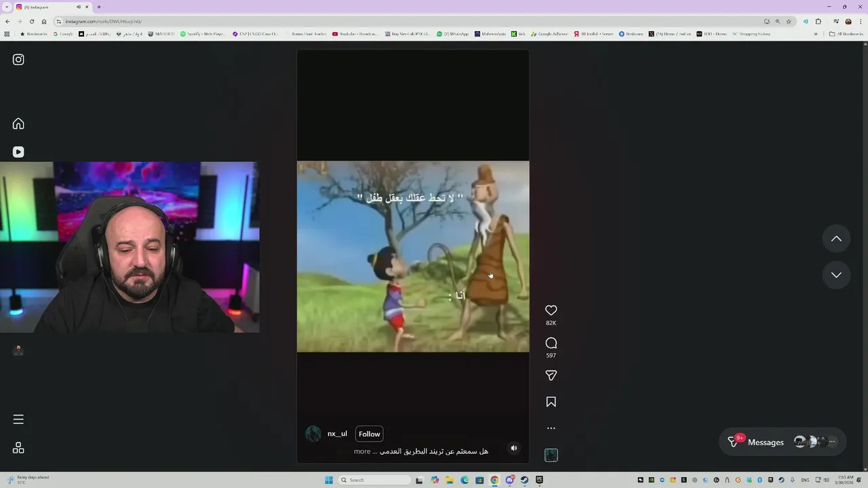Open the Reels icon in the sidebar

[18, 152]
